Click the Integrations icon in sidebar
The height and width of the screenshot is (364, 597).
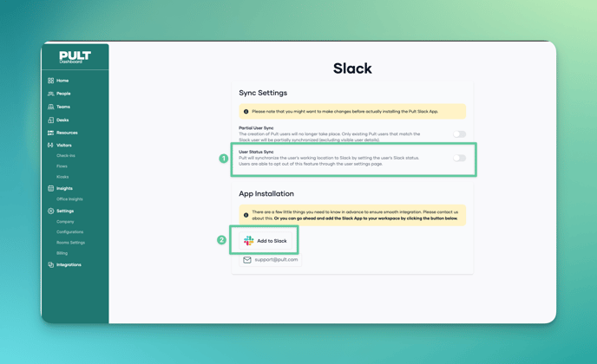click(x=50, y=264)
